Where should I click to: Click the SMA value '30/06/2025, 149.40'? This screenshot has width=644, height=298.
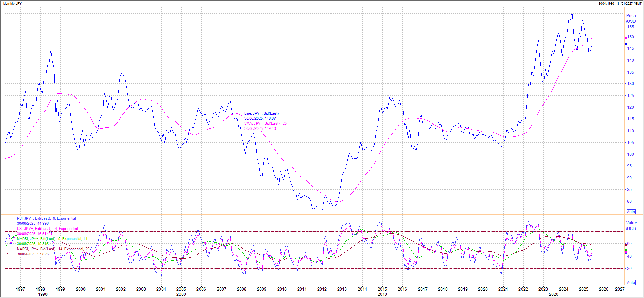[x=260, y=129]
